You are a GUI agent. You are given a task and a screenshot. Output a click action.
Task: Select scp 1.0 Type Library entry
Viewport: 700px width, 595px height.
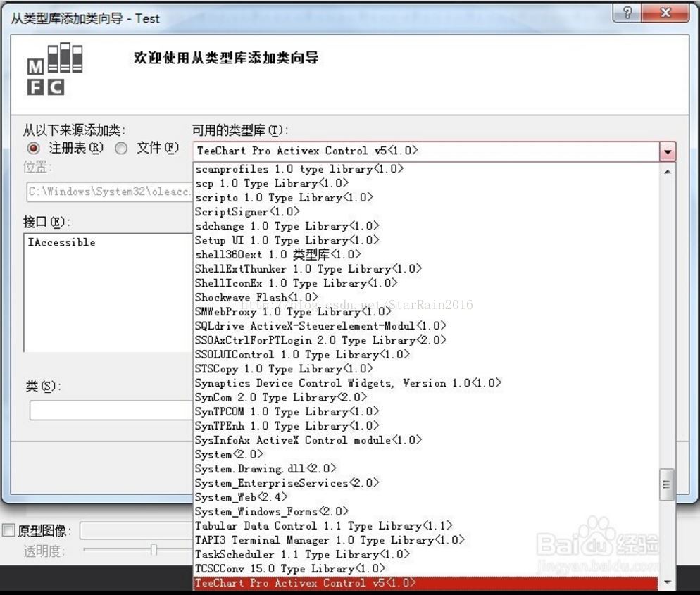(426, 183)
